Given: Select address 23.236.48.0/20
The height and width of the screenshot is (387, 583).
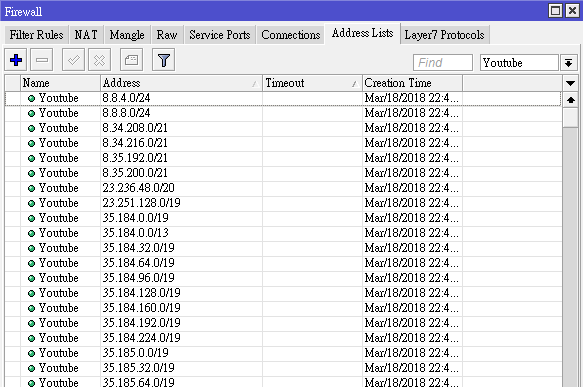Looking at the screenshot, I should tap(283, 188).
